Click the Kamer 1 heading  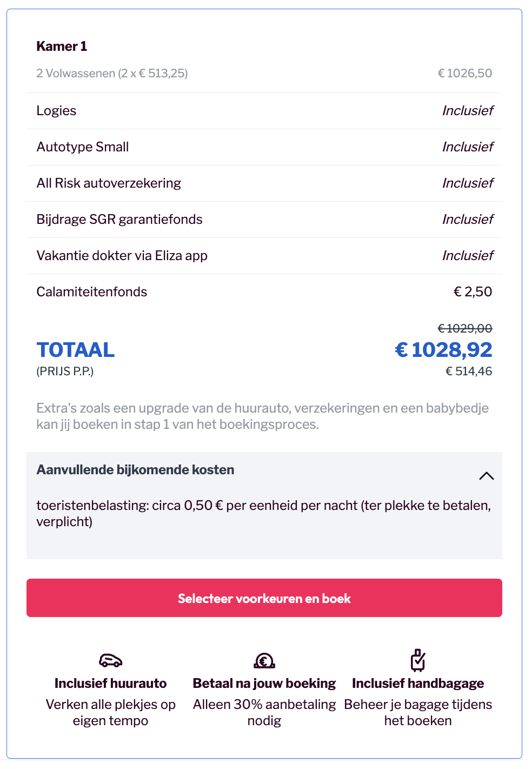[x=62, y=47]
